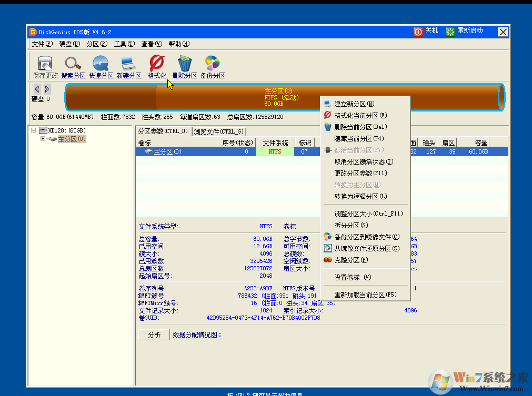Viewport: 532px width, 396px height.
Task: Switch to 浏览文件 (CTRL_G) tab
Action: pos(218,131)
